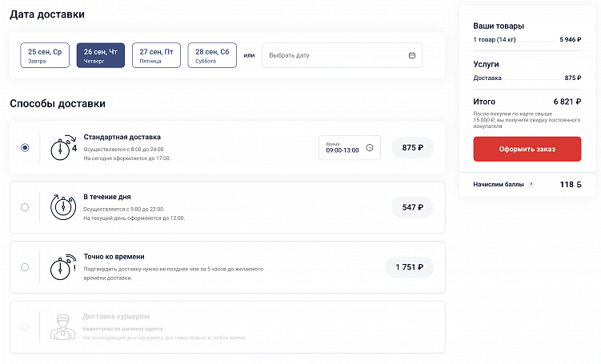Choose the 27 сен, Пт date tab
Image resolution: width=601 pixels, height=364 pixels.
coord(156,55)
